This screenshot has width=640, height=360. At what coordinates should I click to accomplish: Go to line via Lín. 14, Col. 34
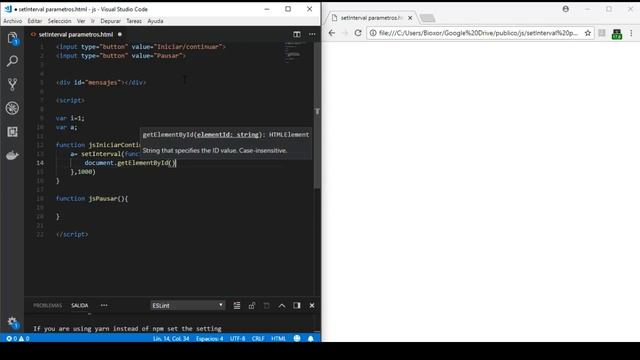click(171, 338)
